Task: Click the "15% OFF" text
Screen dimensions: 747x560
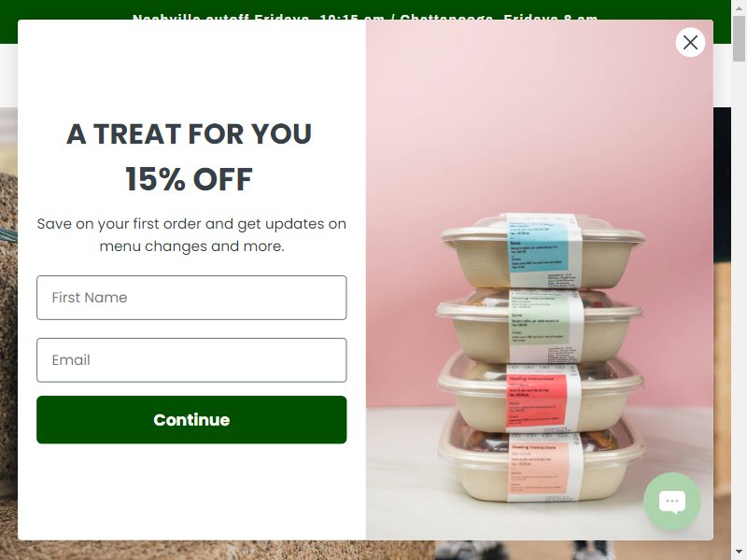Action: click(x=190, y=179)
